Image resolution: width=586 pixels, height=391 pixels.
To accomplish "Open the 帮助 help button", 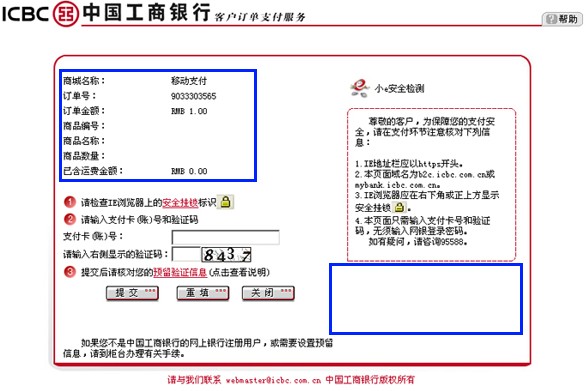I will click(562, 19).
